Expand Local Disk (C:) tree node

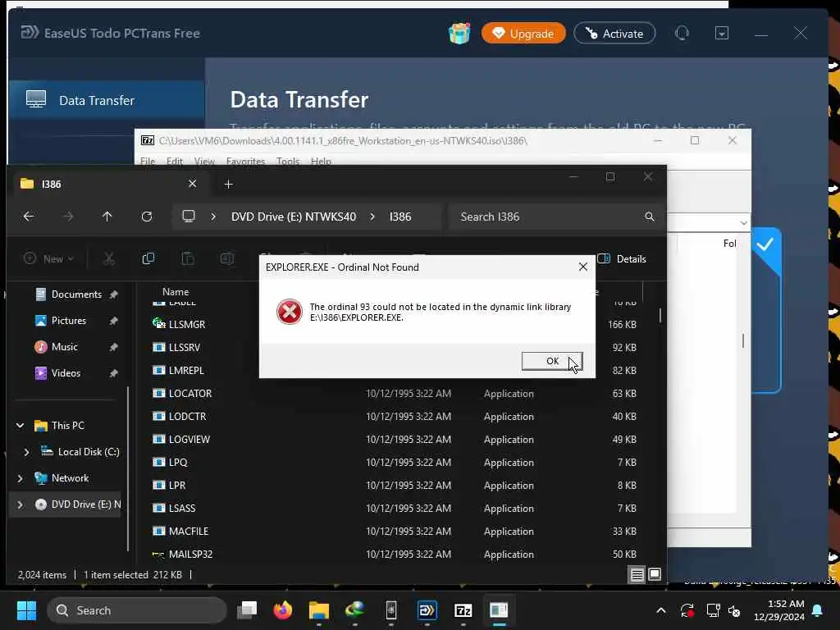pyautogui.click(x=27, y=452)
